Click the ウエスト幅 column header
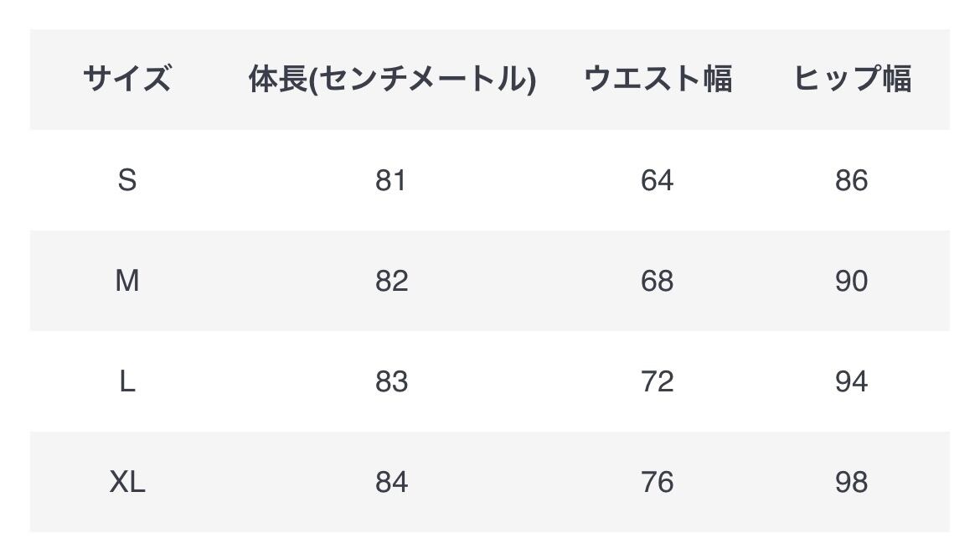 coord(658,79)
